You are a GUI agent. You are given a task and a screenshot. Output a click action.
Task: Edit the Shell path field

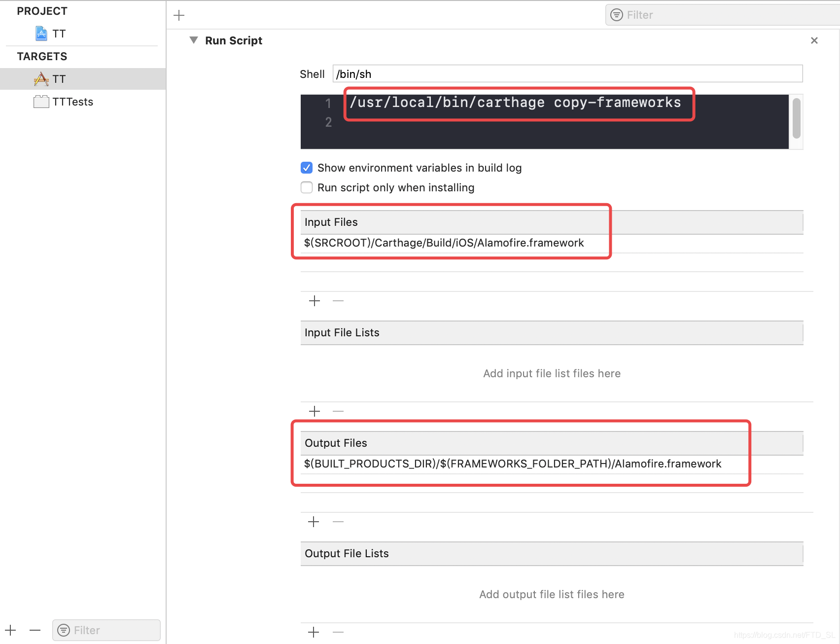click(567, 74)
